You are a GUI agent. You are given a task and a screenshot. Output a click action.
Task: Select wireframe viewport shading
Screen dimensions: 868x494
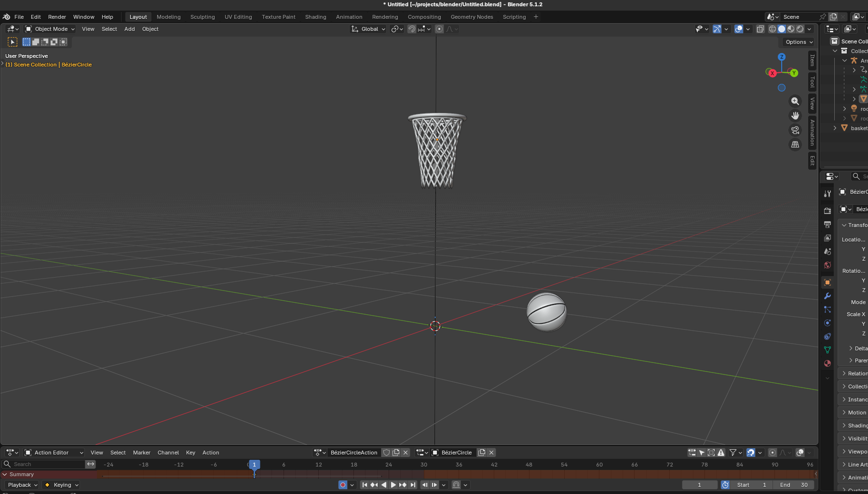[x=772, y=29]
